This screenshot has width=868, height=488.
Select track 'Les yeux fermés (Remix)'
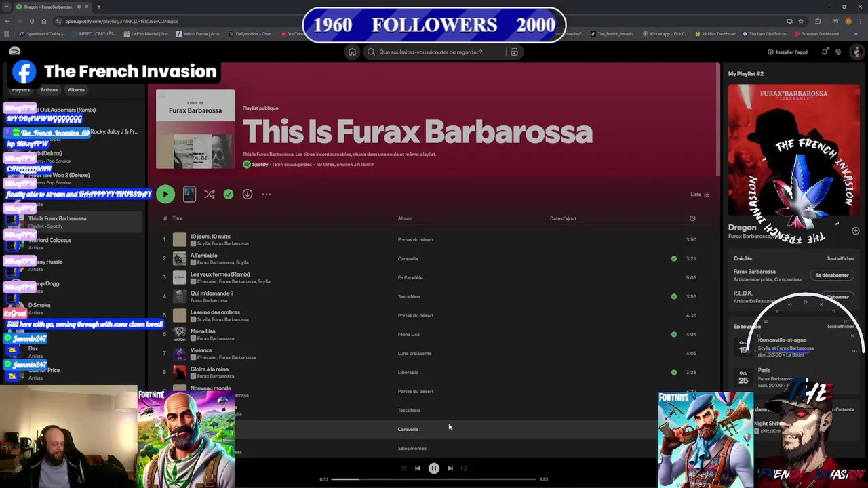pyautogui.click(x=220, y=274)
